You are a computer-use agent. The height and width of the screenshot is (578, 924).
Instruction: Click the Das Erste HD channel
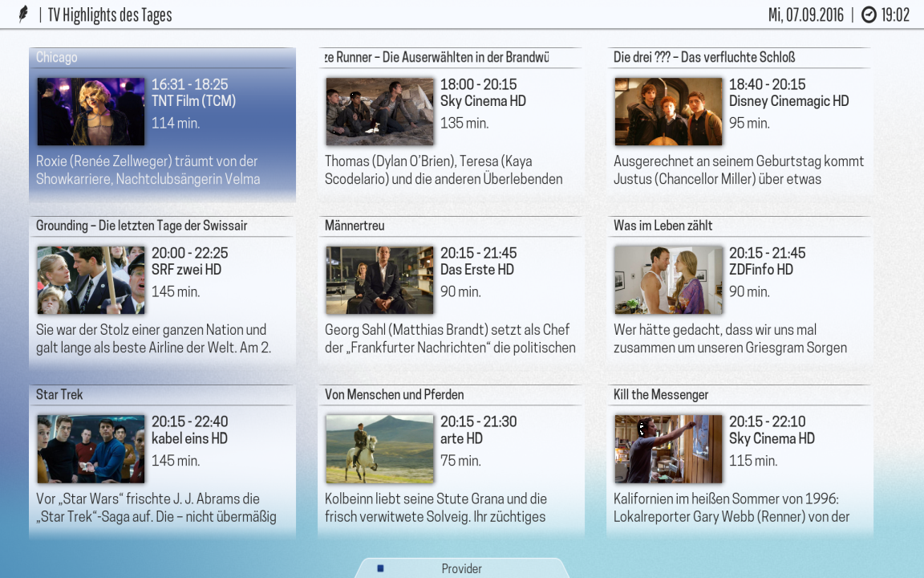(x=476, y=270)
